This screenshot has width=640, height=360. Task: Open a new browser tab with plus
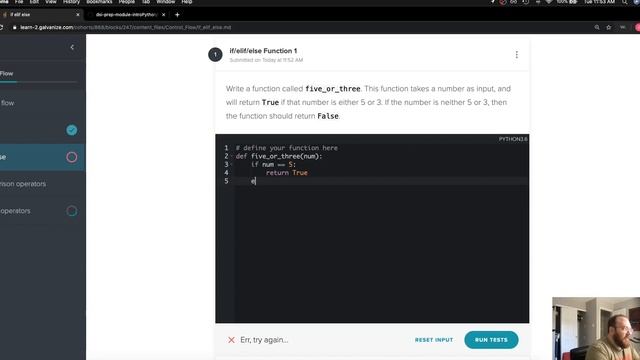[x=177, y=15]
